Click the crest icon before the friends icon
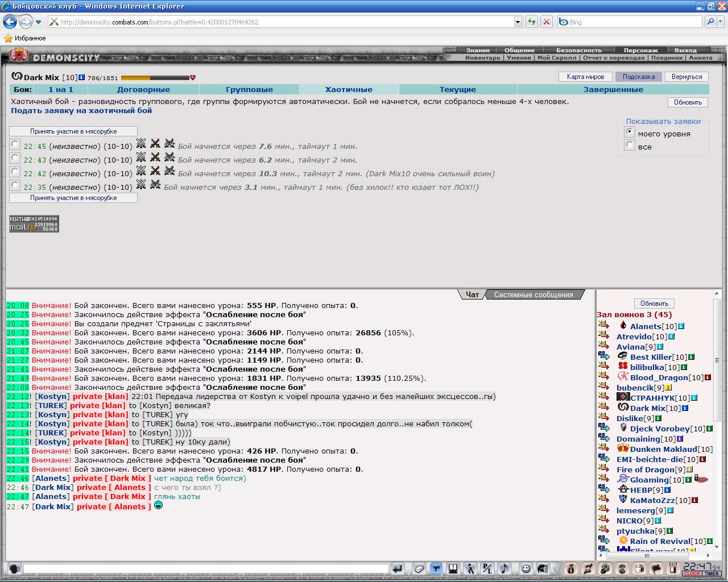This screenshot has width=728, height=582. [622, 568]
